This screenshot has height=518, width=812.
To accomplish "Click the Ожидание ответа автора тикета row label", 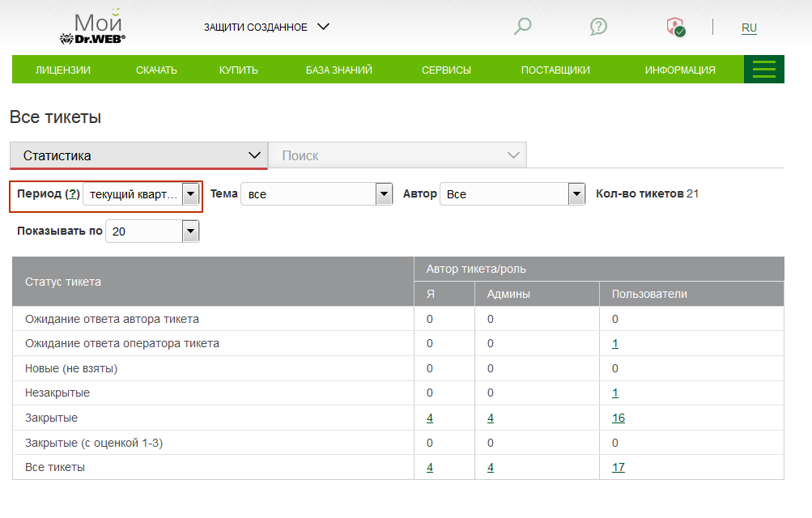I will 112,319.
